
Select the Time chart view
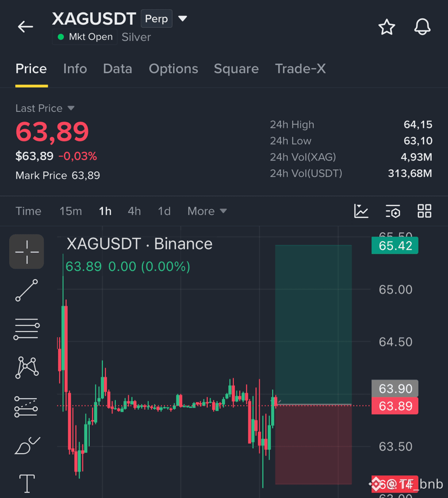(29, 211)
